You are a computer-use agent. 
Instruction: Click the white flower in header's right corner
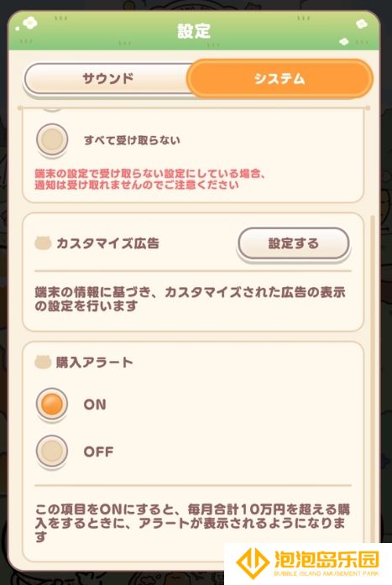click(362, 24)
